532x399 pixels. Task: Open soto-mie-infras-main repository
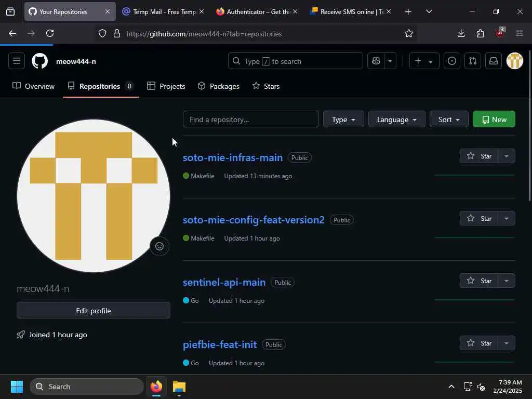tap(233, 157)
